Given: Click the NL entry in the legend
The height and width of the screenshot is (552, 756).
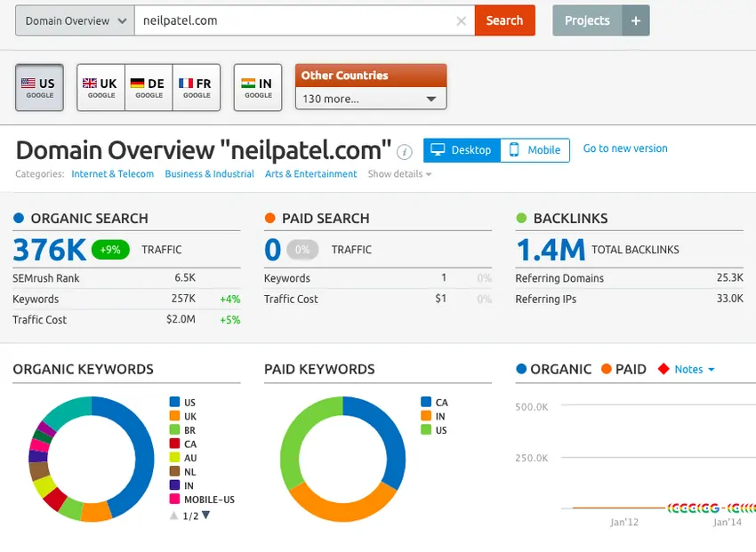Looking at the screenshot, I should [x=182, y=472].
